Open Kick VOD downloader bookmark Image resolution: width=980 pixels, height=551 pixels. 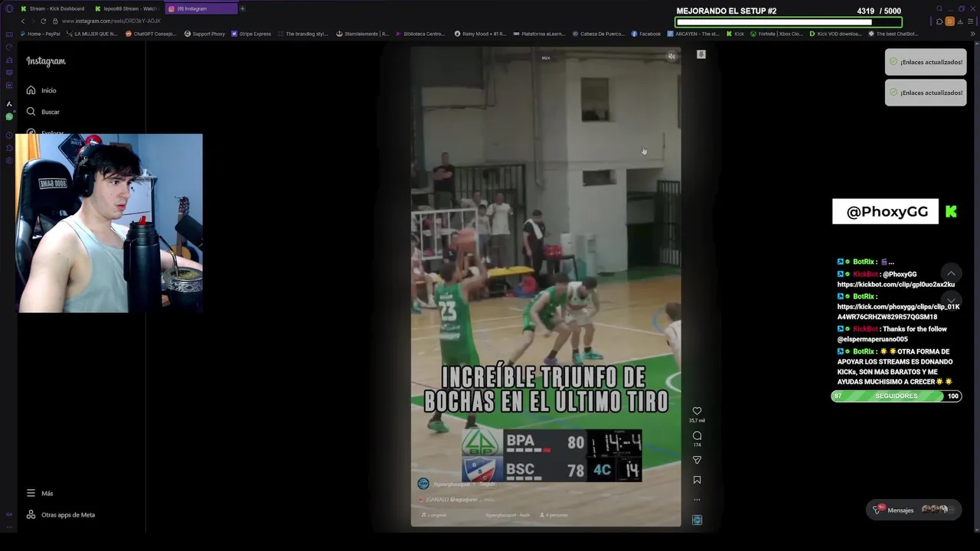(x=836, y=34)
